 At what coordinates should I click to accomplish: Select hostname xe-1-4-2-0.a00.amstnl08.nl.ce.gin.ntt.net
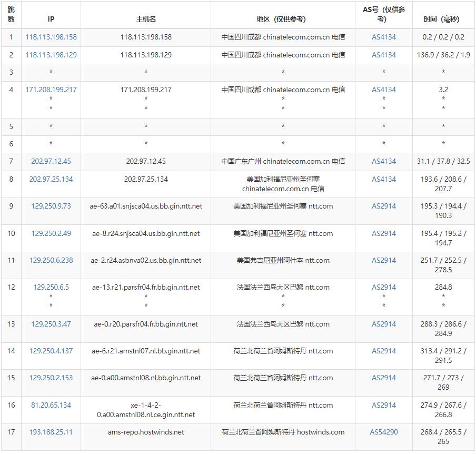point(146,410)
